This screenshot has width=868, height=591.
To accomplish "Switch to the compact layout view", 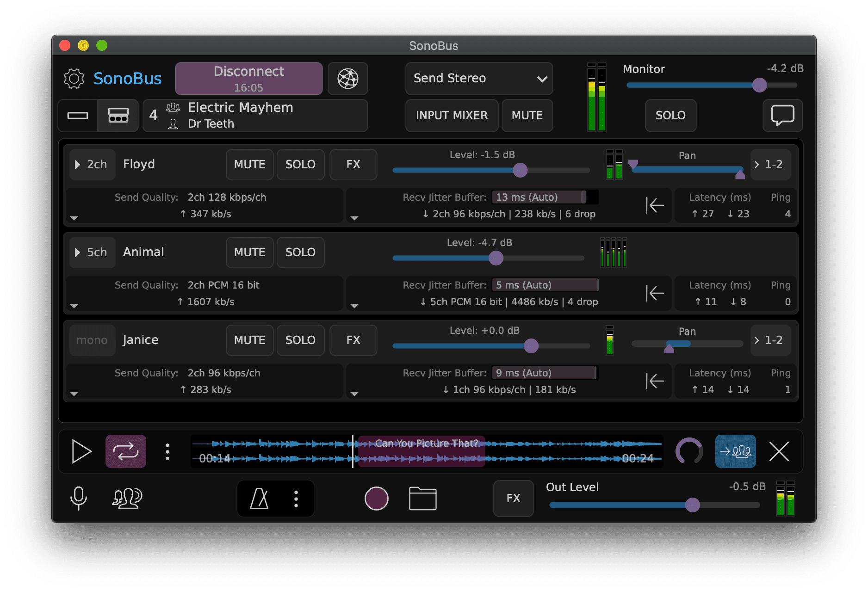I will point(77,116).
